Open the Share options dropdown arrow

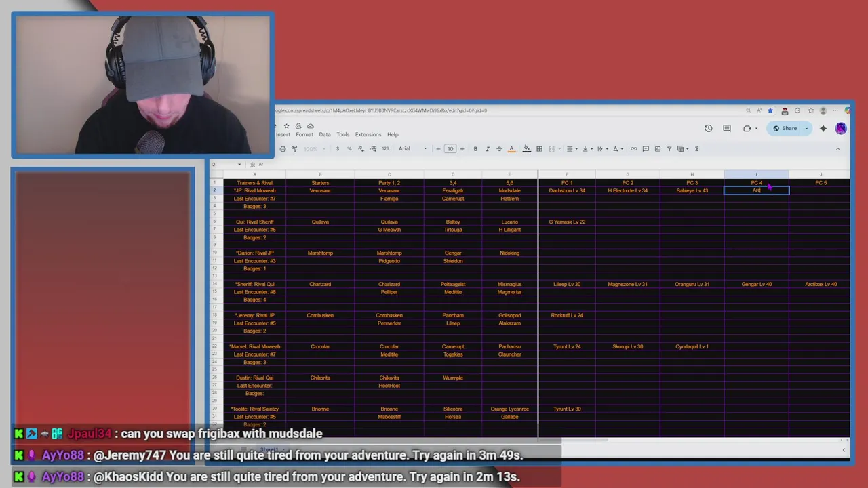click(807, 128)
